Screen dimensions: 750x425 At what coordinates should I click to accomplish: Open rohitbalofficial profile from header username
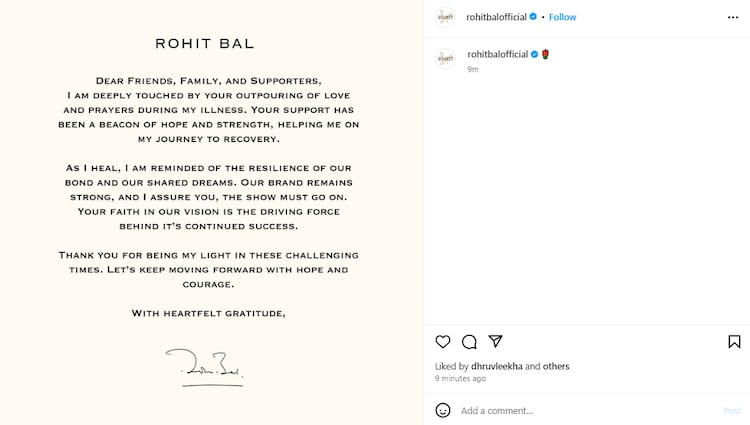click(x=496, y=17)
